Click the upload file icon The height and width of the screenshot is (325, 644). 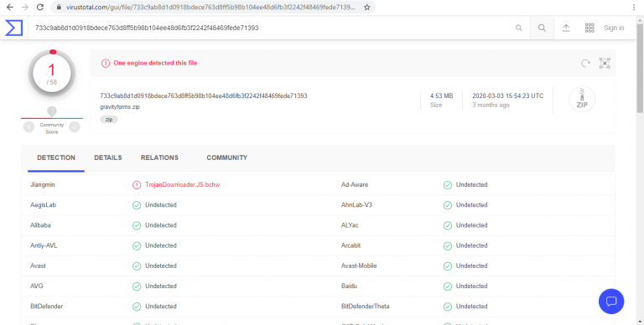click(566, 28)
